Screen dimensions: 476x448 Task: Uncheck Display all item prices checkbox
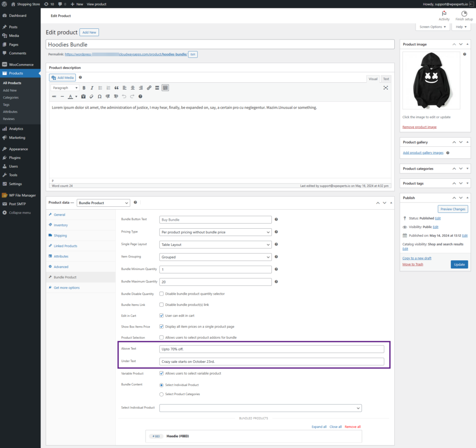pos(161,327)
